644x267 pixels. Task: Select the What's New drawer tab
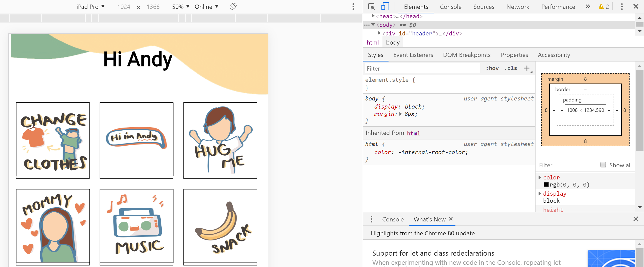tap(430, 219)
